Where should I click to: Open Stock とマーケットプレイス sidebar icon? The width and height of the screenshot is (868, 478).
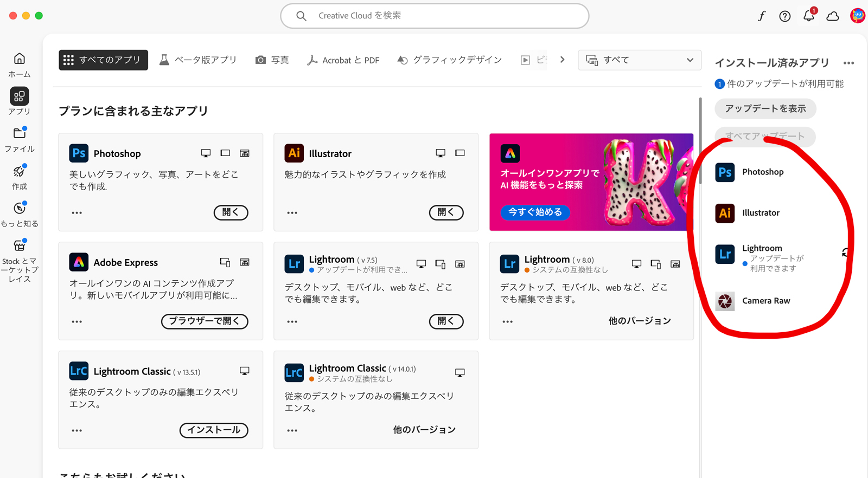point(20,246)
